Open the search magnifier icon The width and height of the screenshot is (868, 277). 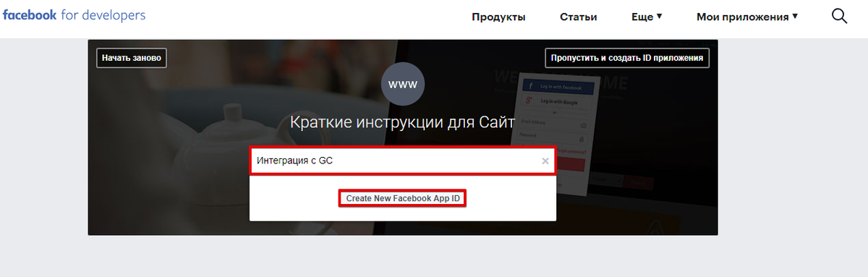(839, 16)
